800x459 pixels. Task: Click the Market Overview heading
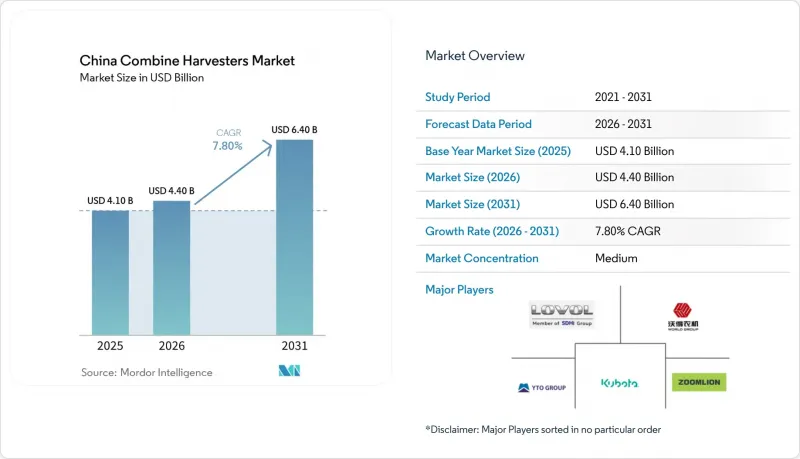pos(475,56)
